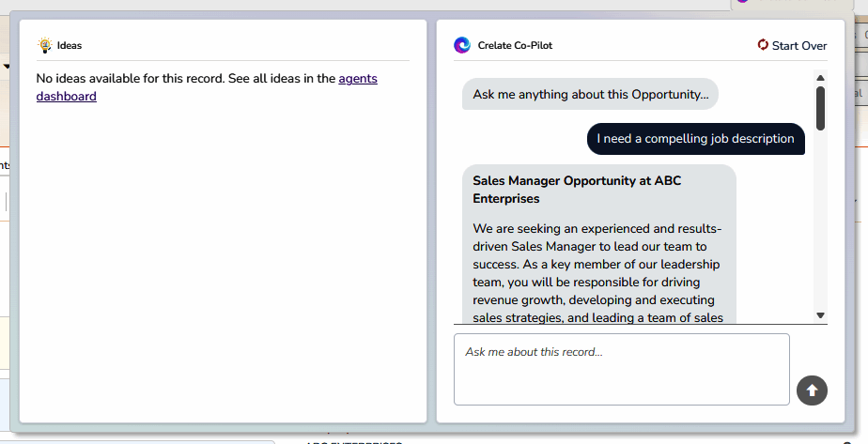Click the Start Over refresh icon

click(763, 45)
